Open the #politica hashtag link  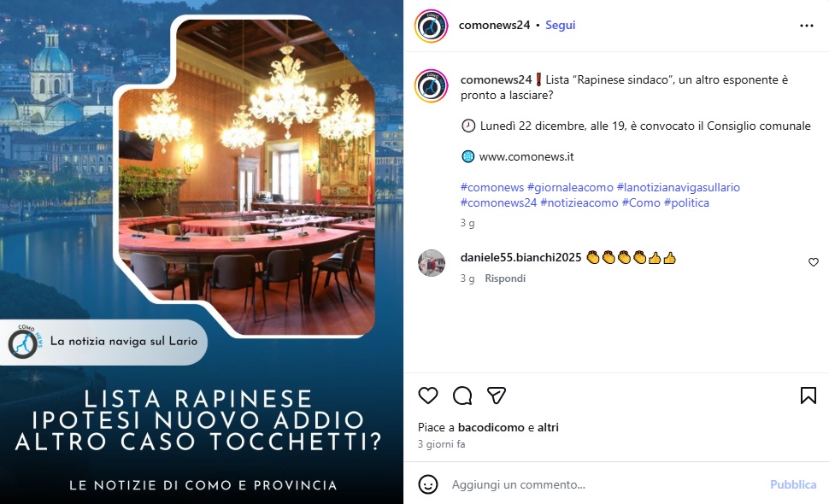pyautogui.click(x=686, y=202)
